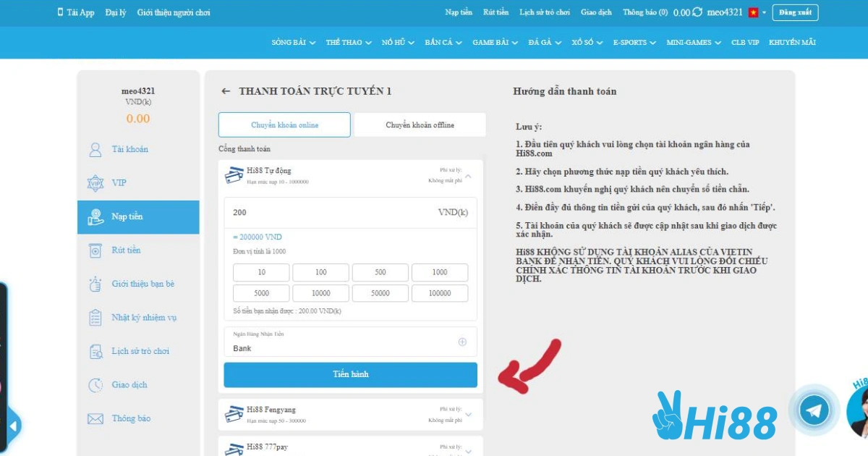Viewport: 868px width, 456px height.
Task: Click the Đăng xuất button
Action: tap(796, 12)
